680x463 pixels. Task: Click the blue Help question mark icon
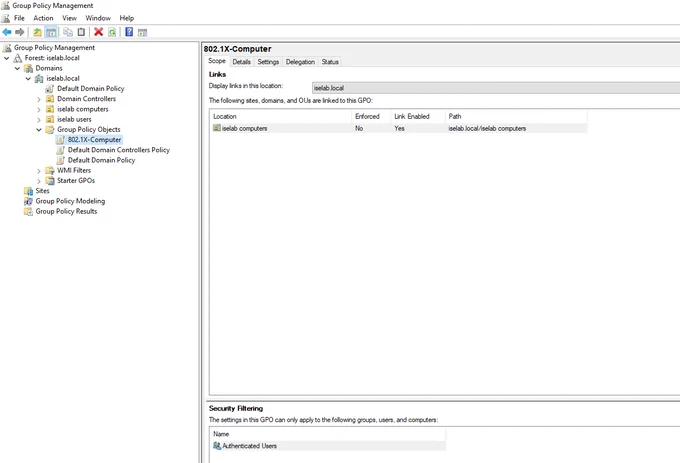tap(129, 32)
